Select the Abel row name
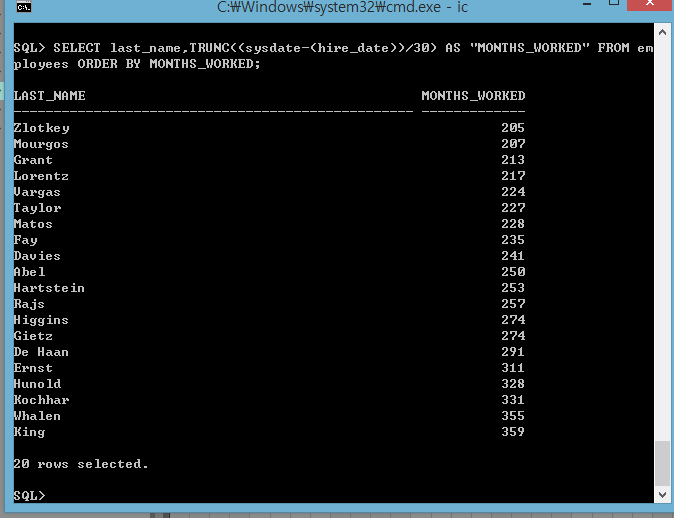Screen dimensions: 674x518 [29, 272]
